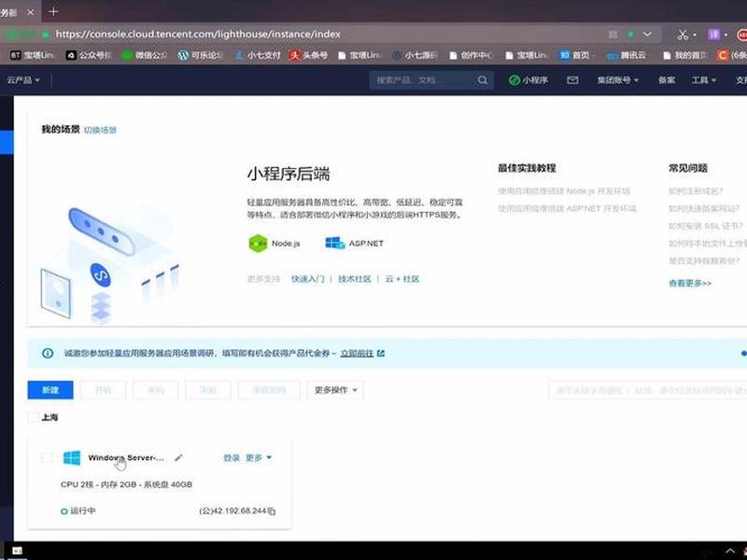Screen dimensions: 747x560
Task: Open the message envelope icon
Action: point(572,80)
